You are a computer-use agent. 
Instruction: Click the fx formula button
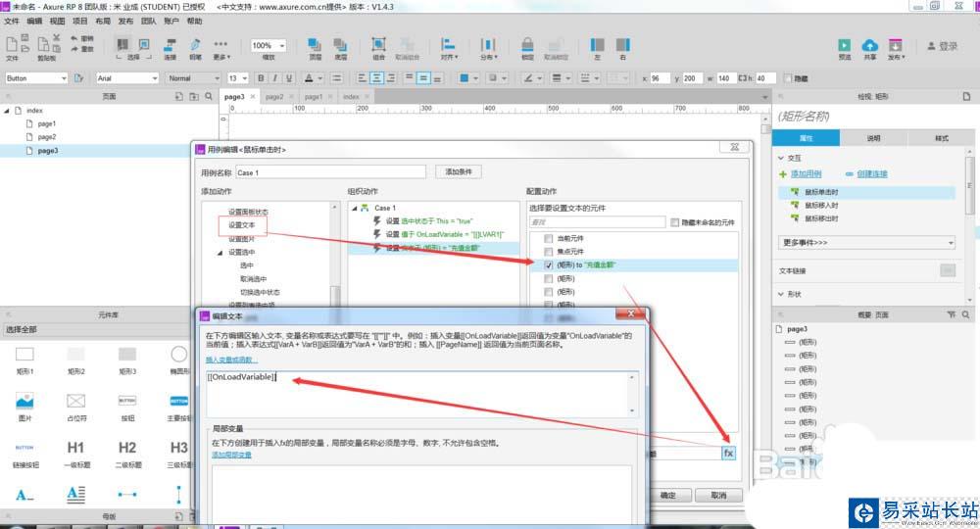728,454
